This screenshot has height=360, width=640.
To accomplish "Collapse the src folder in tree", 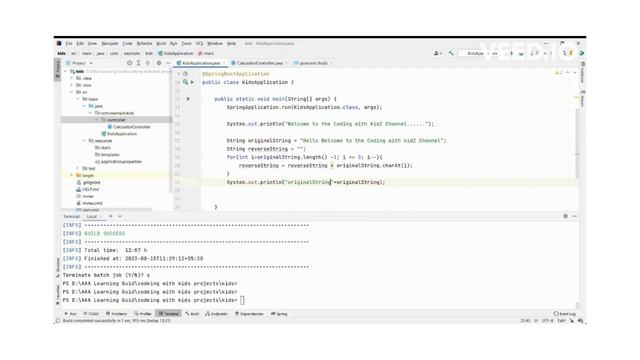I will click(x=72, y=92).
